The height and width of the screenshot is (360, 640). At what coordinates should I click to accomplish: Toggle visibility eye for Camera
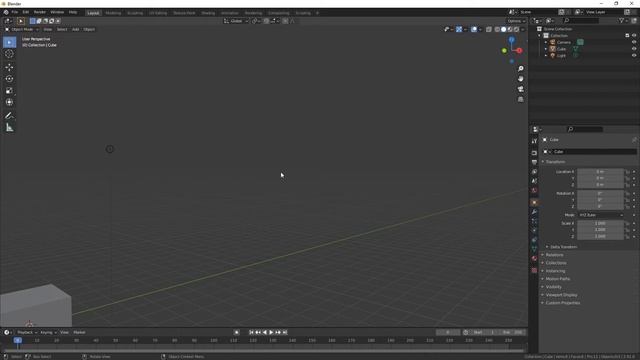click(x=634, y=42)
